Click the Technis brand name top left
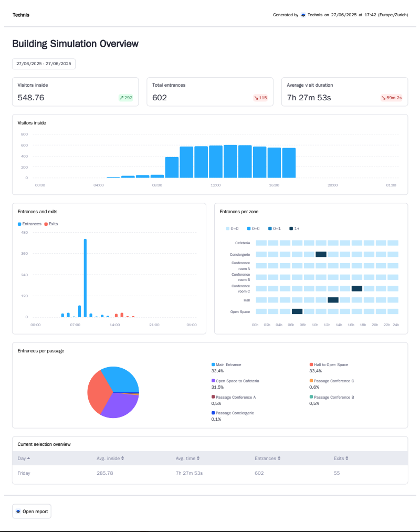Viewport: 420px width, 532px height. coord(21,15)
